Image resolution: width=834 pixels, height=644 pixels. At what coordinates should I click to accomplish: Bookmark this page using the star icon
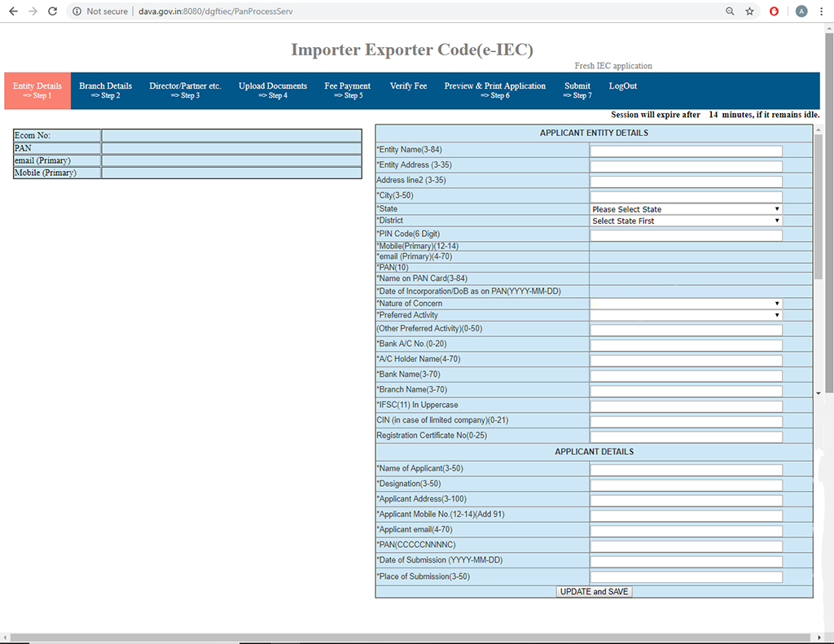coord(749,11)
